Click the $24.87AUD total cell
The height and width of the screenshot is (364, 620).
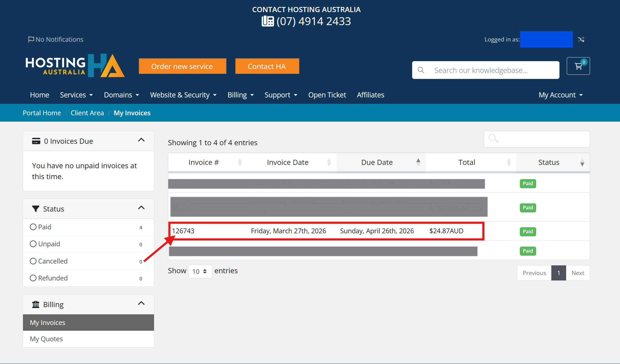point(446,231)
